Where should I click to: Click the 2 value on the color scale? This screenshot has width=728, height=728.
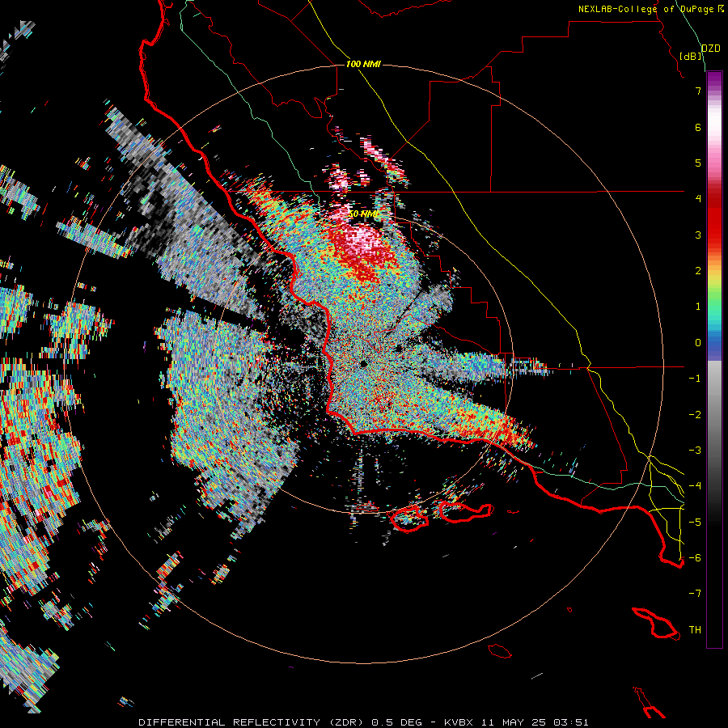698,271
